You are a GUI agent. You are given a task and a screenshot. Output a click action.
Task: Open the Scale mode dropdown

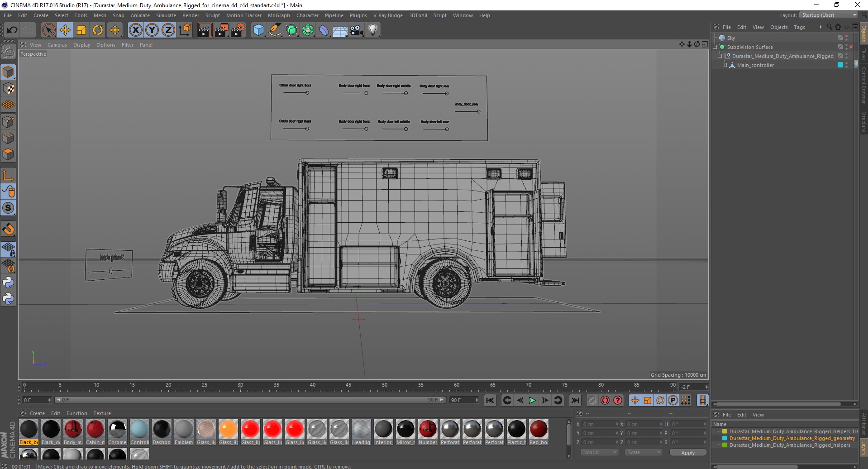[x=644, y=452]
